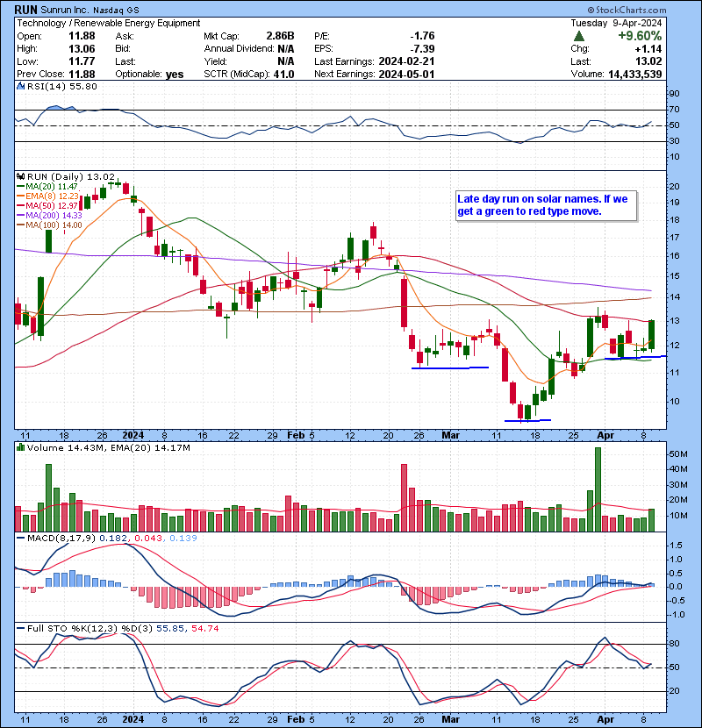Select the EMA(8) 12.23 legend entry

(48, 196)
